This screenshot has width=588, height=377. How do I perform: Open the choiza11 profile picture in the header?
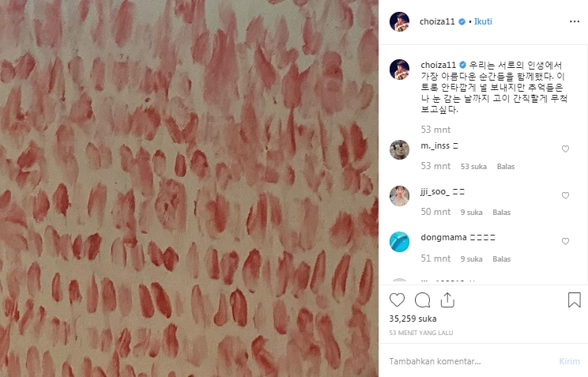click(x=399, y=21)
